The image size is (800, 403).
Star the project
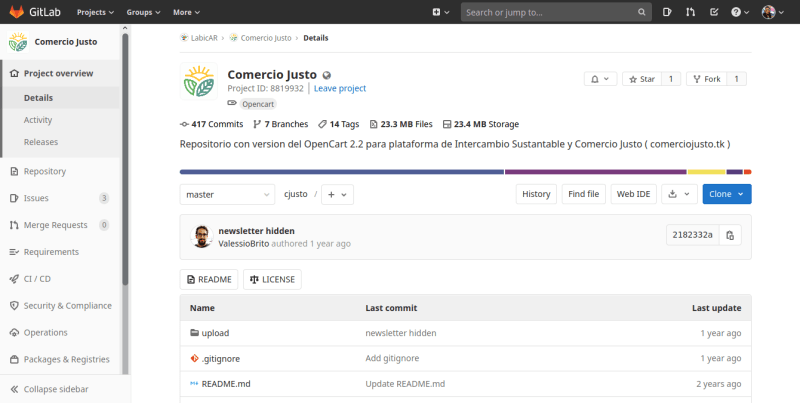point(642,79)
